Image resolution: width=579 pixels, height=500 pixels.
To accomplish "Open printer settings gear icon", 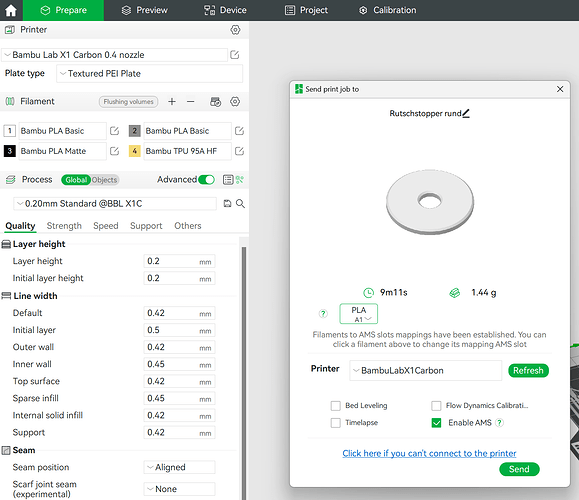I will (235, 30).
